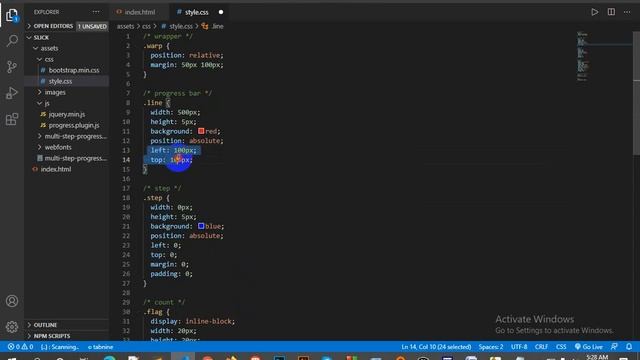Image resolution: width=640 pixels, height=360 pixels.
Task: Click the assets breadcrumb
Action: click(125, 26)
